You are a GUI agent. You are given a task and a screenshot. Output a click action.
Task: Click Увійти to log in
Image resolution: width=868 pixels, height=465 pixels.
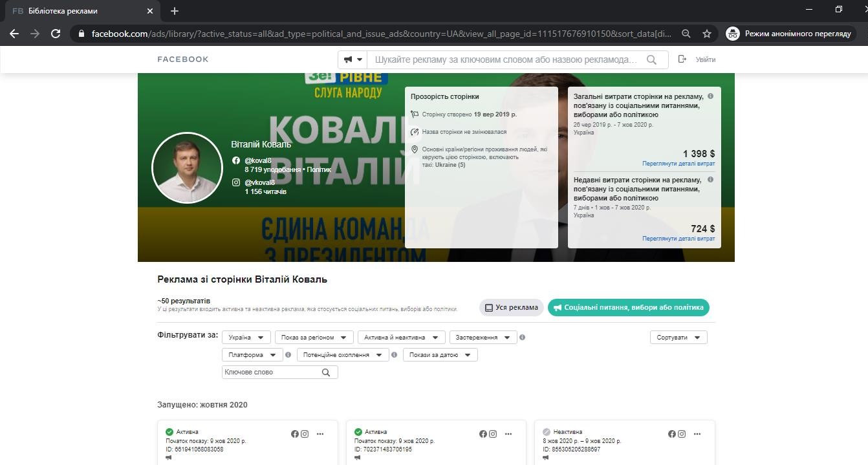(x=706, y=59)
